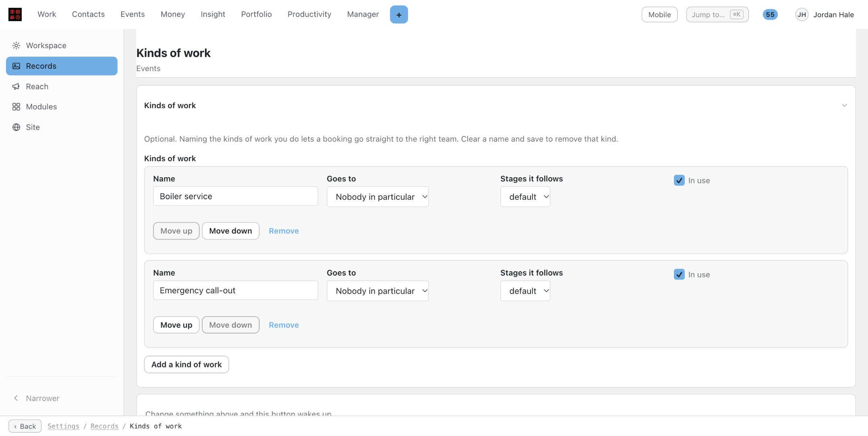Select Modules in the sidebar

tap(61, 106)
